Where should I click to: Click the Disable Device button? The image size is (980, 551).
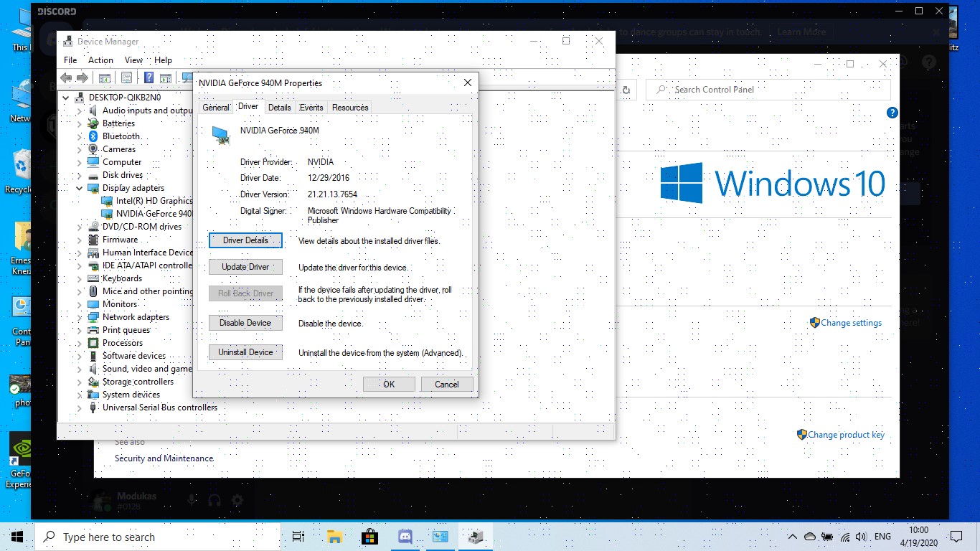(x=245, y=323)
